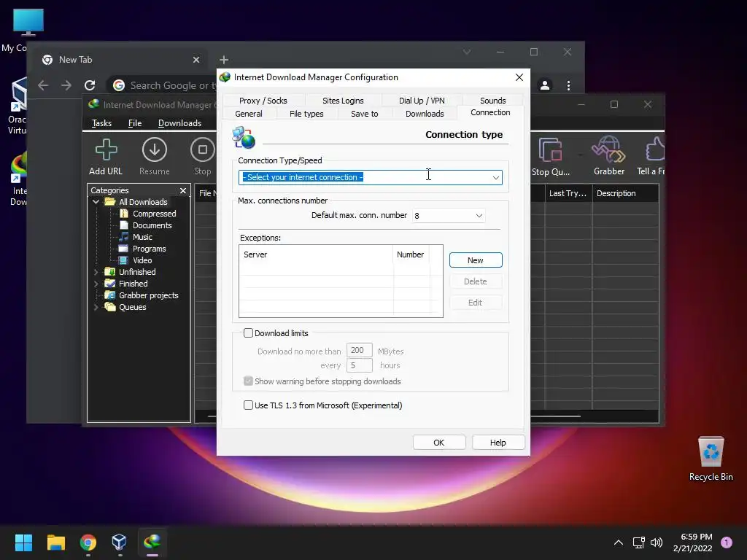Select Grabber projects in the tree
The width and height of the screenshot is (747, 560).
(x=148, y=295)
